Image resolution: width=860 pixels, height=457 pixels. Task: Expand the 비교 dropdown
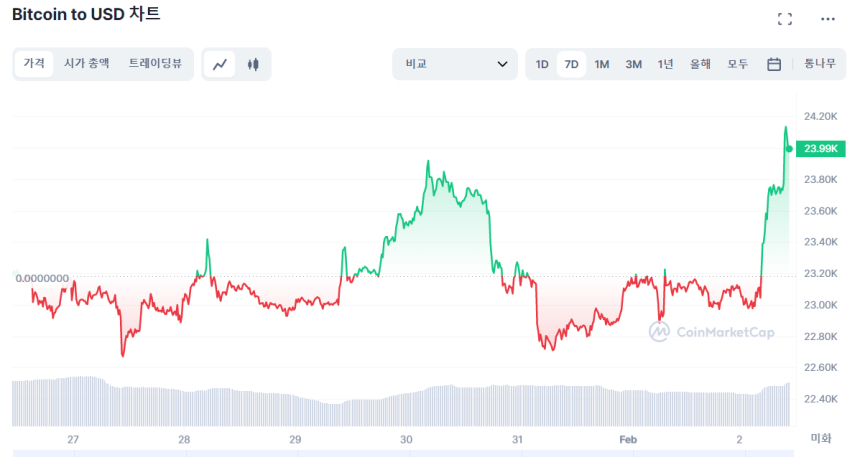[x=455, y=65]
